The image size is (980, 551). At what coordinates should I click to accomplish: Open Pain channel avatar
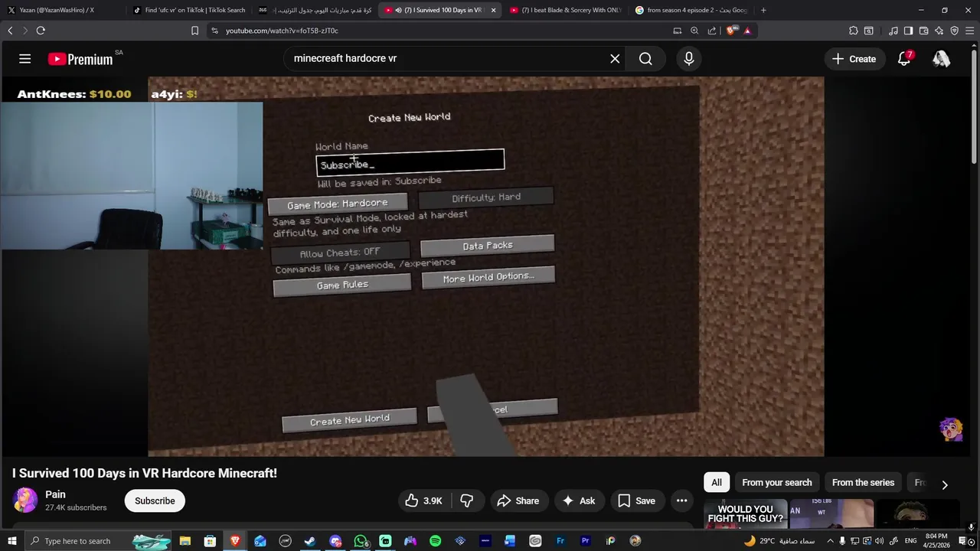(24, 500)
